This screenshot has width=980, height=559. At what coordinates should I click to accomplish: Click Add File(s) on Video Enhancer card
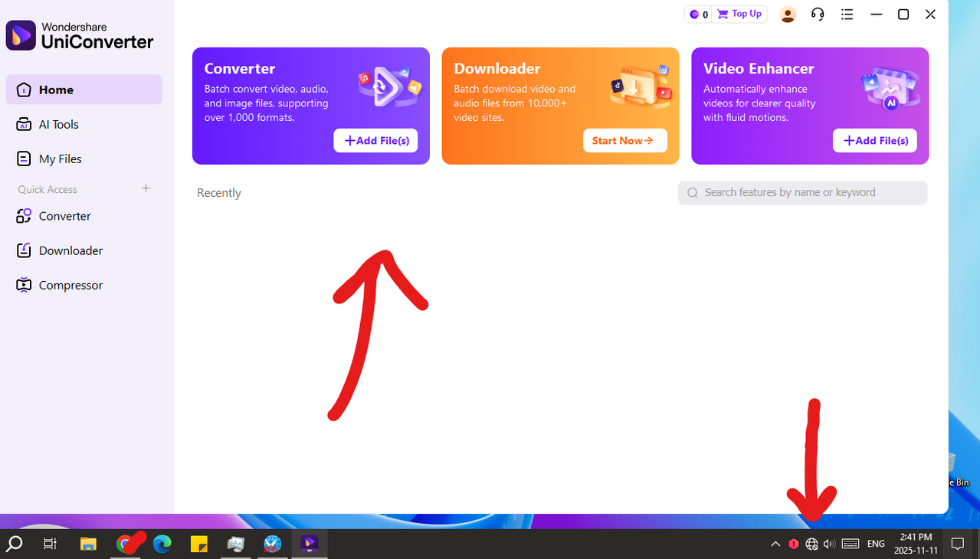(x=874, y=140)
